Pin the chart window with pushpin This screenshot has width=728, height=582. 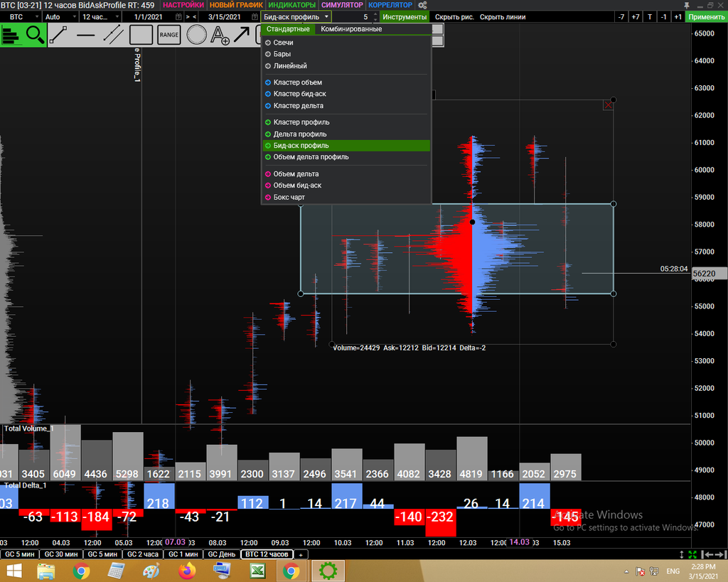(687, 5)
